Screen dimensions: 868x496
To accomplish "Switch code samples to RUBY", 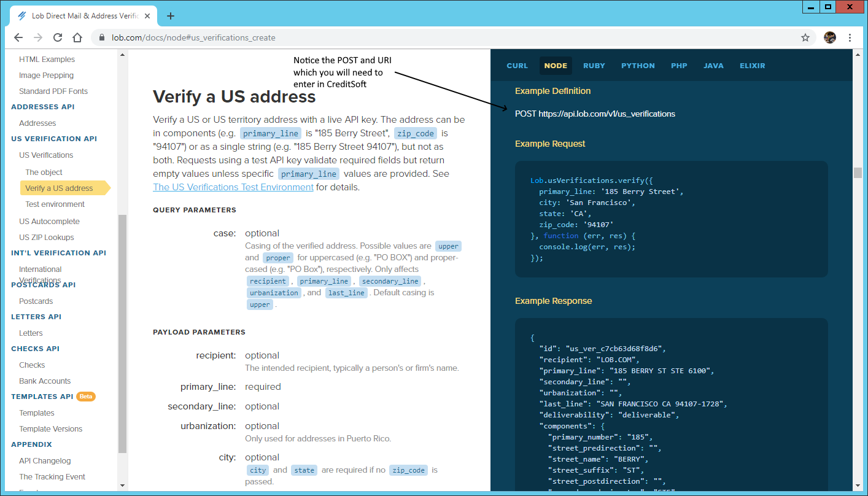I will (x=594, y=66).
